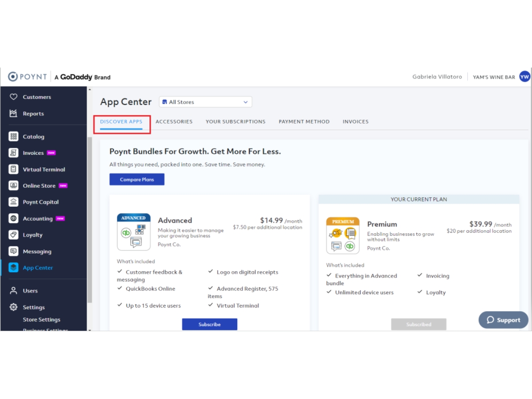Viewport: 532px width, 399px height.
Task: Open Store Settings submenu item
Action: [x=42, y=320]
